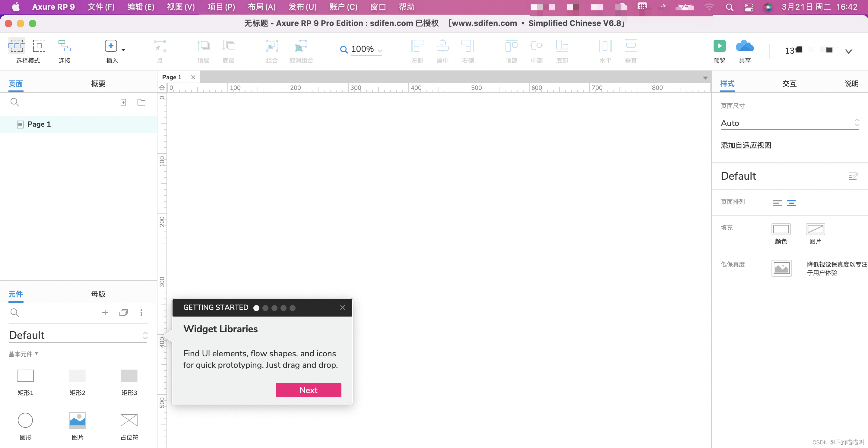Image resolution: width=868 pixels, height=448 pixels.
Task: Switch to the 页面 pages tab
Action: (x=16, y=84)
